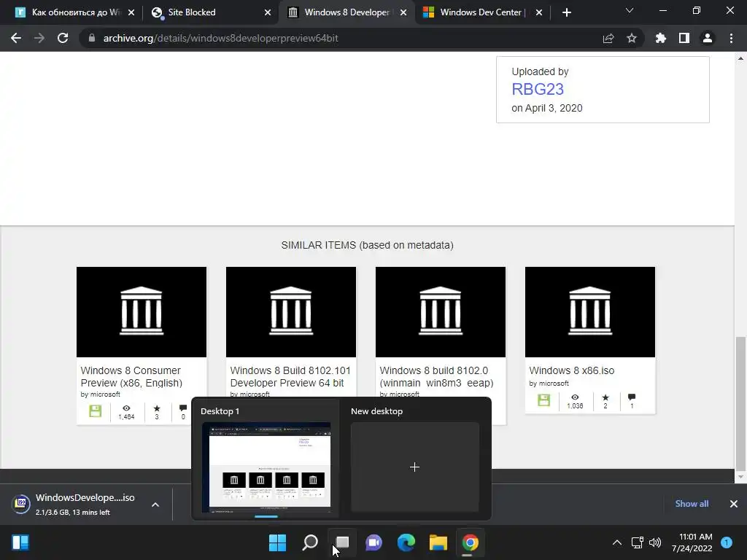Bookmark this page with the star icon
The width and height of the screenshot is (747, 560).
coord(631,38)
